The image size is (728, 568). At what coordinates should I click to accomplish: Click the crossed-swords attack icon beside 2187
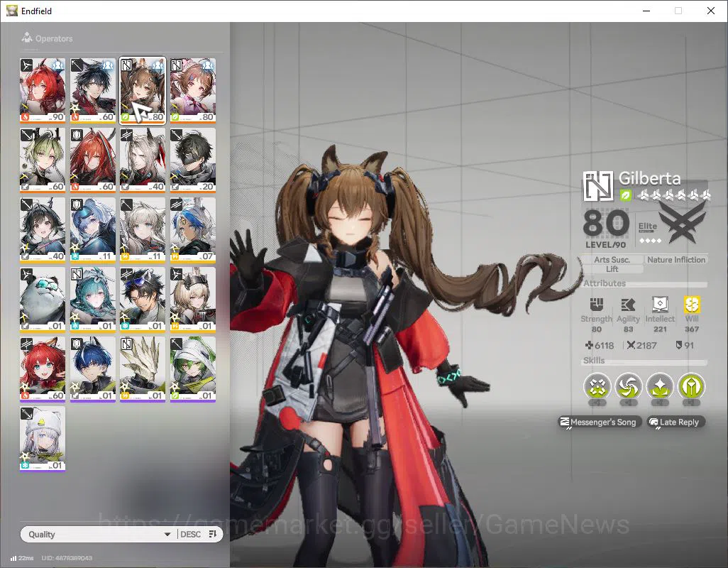(x=631, y=345)
